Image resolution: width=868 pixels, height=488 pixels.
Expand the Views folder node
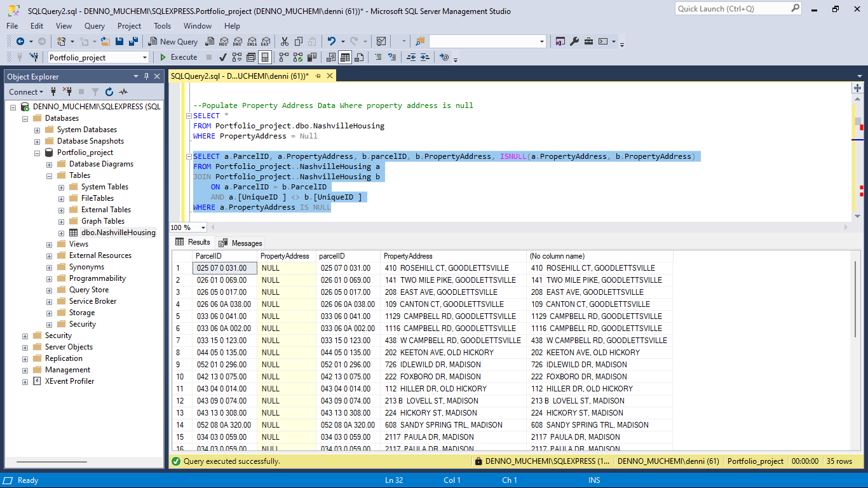click(50, 244)
